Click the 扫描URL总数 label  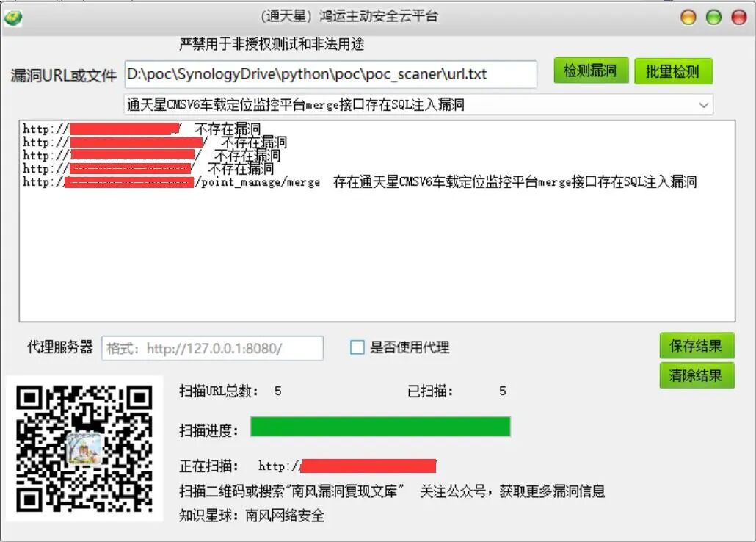pyautogui.click(x=219, y=391)
